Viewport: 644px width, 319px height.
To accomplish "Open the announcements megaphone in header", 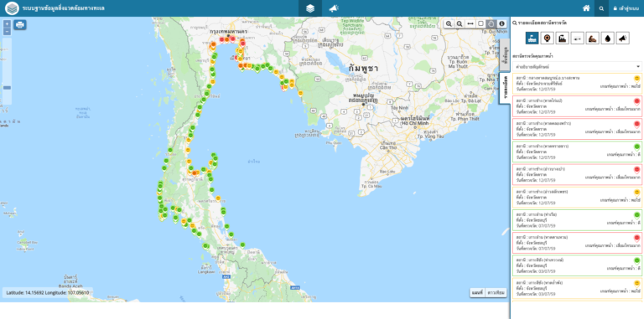I will [x=334, y=8].
